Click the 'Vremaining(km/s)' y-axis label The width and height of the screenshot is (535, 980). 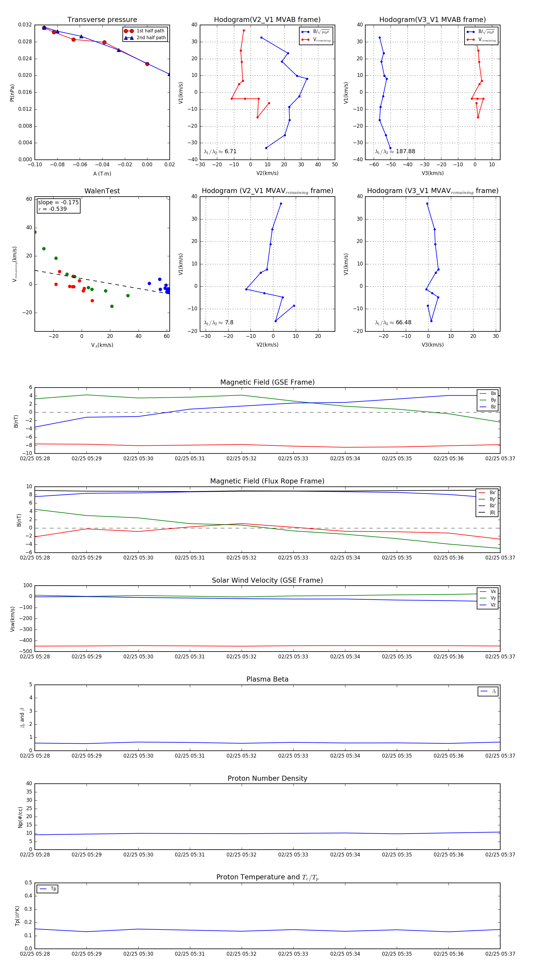coord(15,264)
